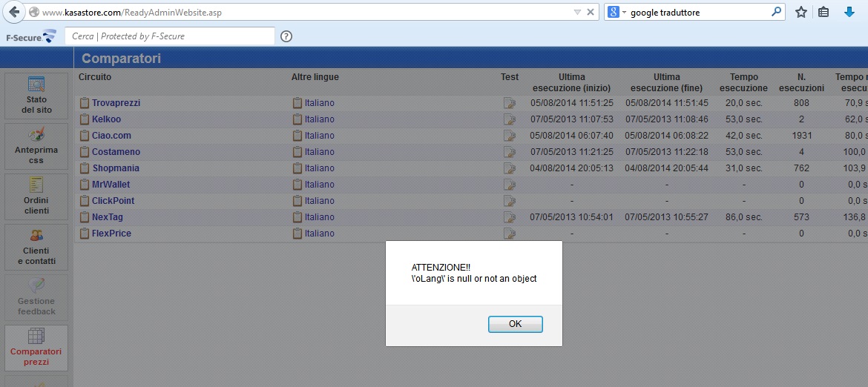Open Gestione feedback in sidebar
Screen dimensions: 868x387
(36, 297)
